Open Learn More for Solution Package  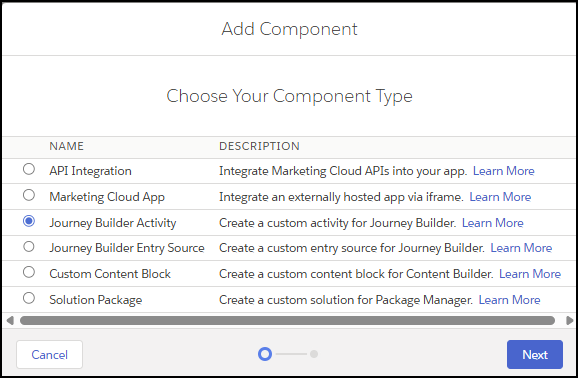pyautogui.click(x=509, y=299)
